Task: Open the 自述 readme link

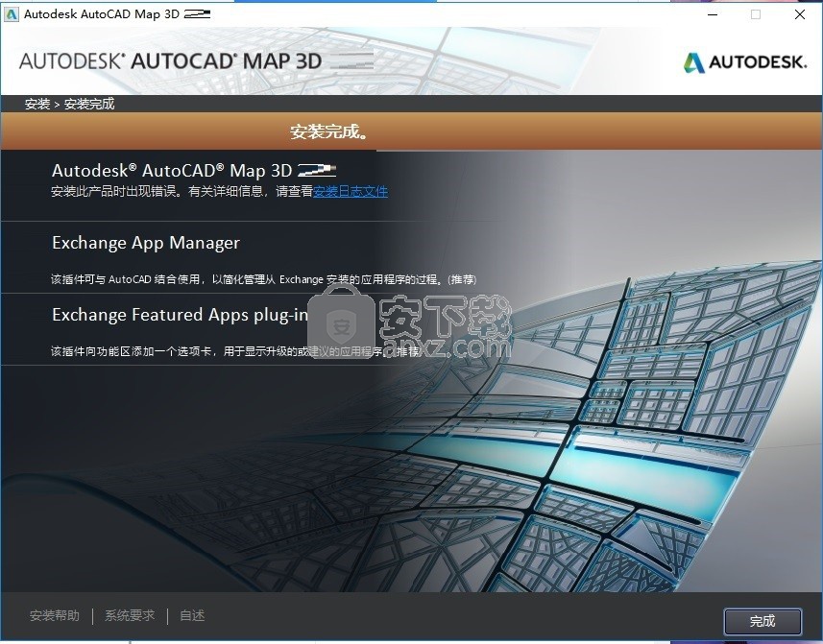Action: click(x=192, y=615)
